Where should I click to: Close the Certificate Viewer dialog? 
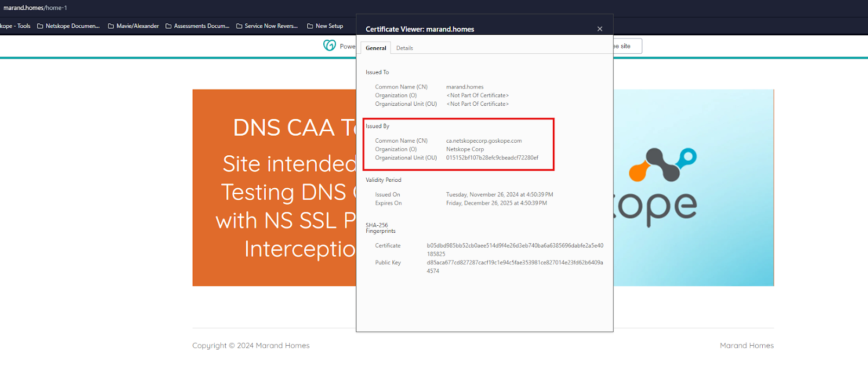[599, 29]
